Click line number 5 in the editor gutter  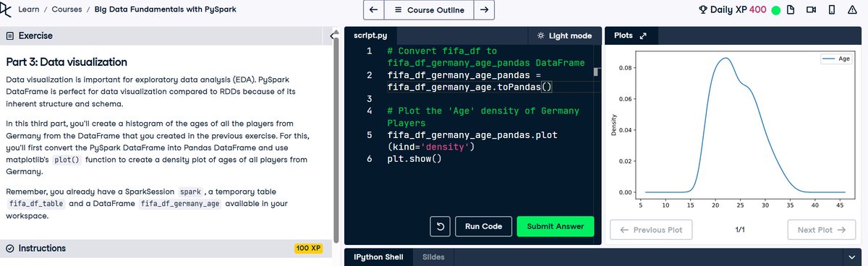369,135
